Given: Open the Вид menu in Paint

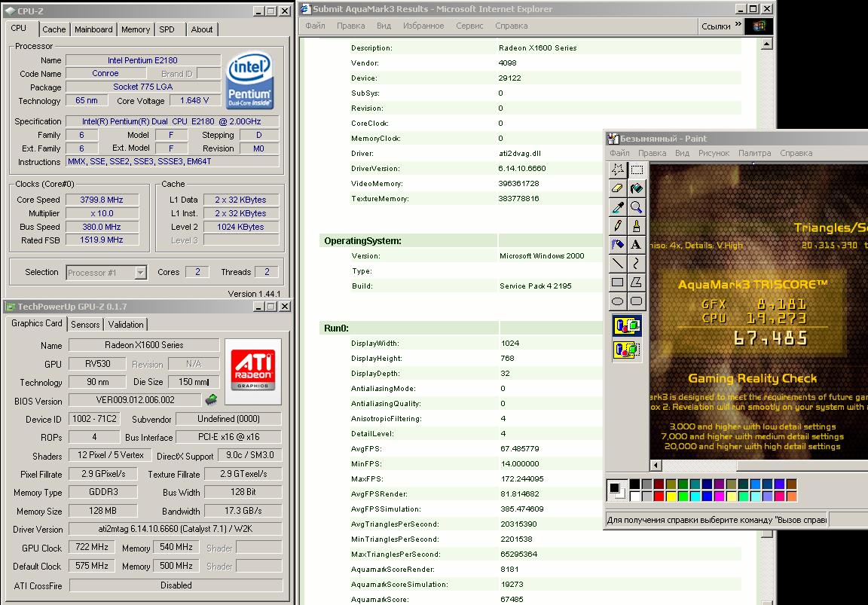Looking at the screenshot, I should point(682,153).
